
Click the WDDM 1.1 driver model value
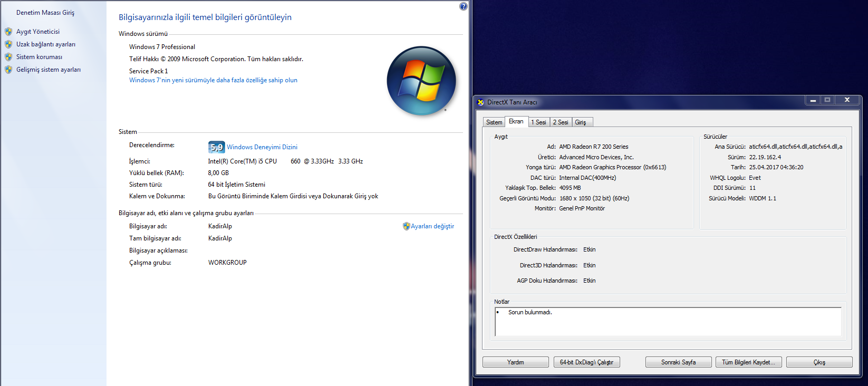coord(763,198)
